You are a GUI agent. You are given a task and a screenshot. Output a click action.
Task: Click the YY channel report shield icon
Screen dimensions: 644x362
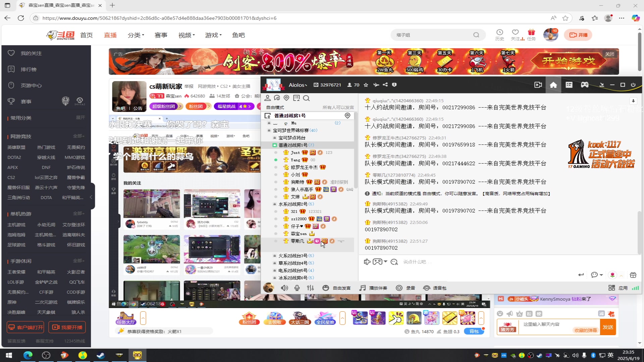point(394,85)
